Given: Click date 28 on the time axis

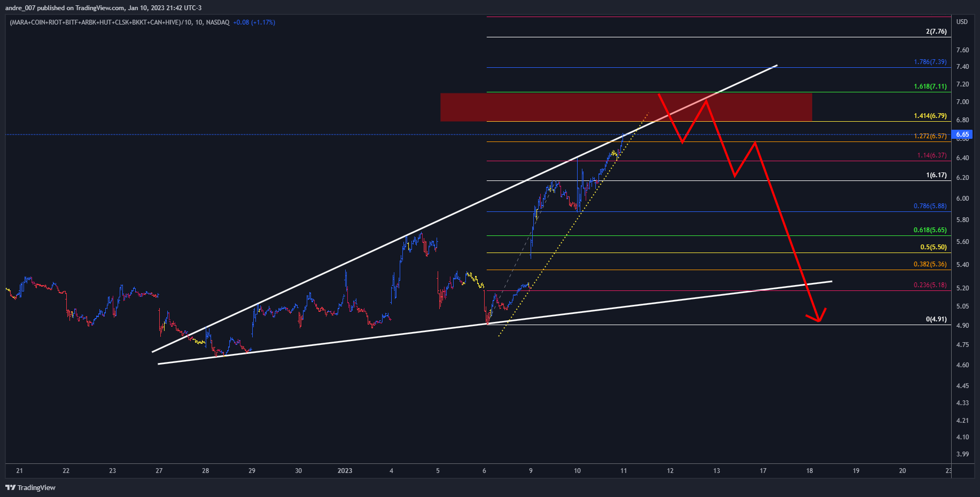Looking at the screenshot, I should pyautogui.click(x=205, y=471).
